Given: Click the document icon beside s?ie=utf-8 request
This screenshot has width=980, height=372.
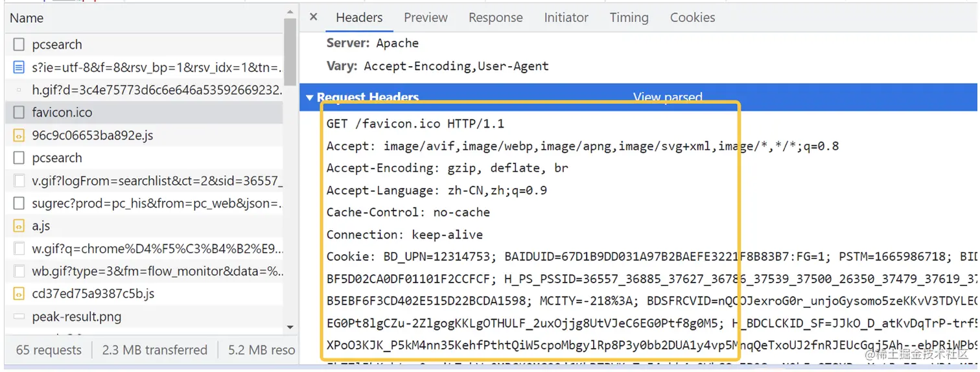Looking at the screenshot, I should 19,67.
